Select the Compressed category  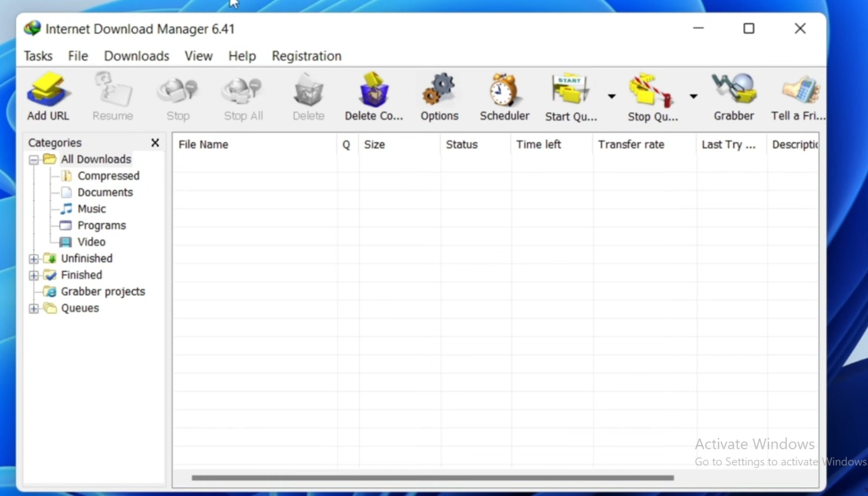coord(108,176)
